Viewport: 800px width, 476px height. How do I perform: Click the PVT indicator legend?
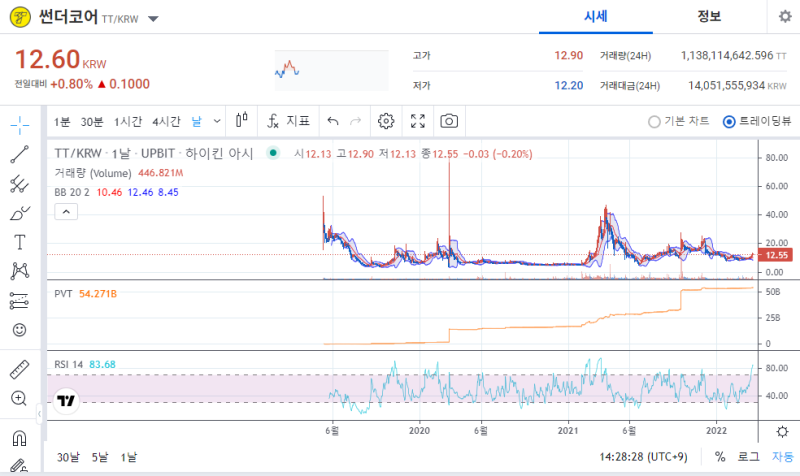tap(63, 293)
